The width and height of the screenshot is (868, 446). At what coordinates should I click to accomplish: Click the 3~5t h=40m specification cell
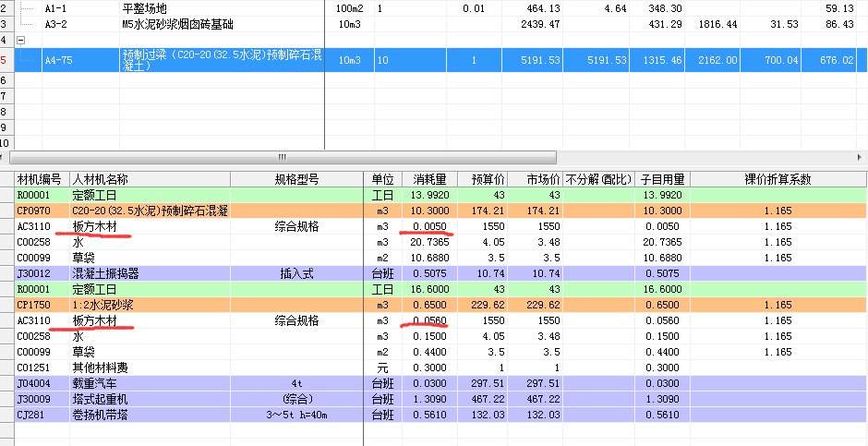296,415
